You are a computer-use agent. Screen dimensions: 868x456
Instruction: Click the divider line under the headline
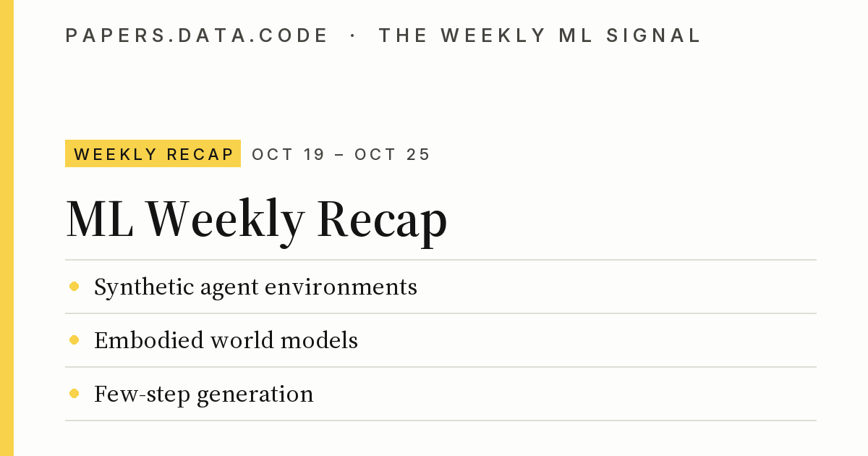[441, 260]
